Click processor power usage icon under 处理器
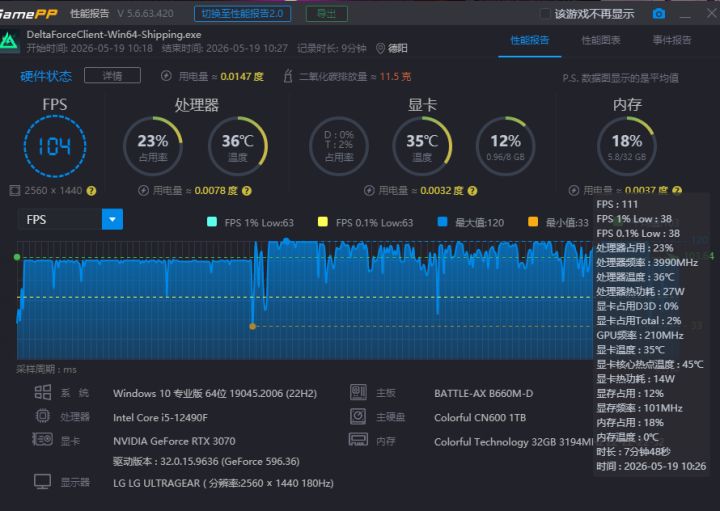This screenshot has width=720, height=511. tap(143, 191)
